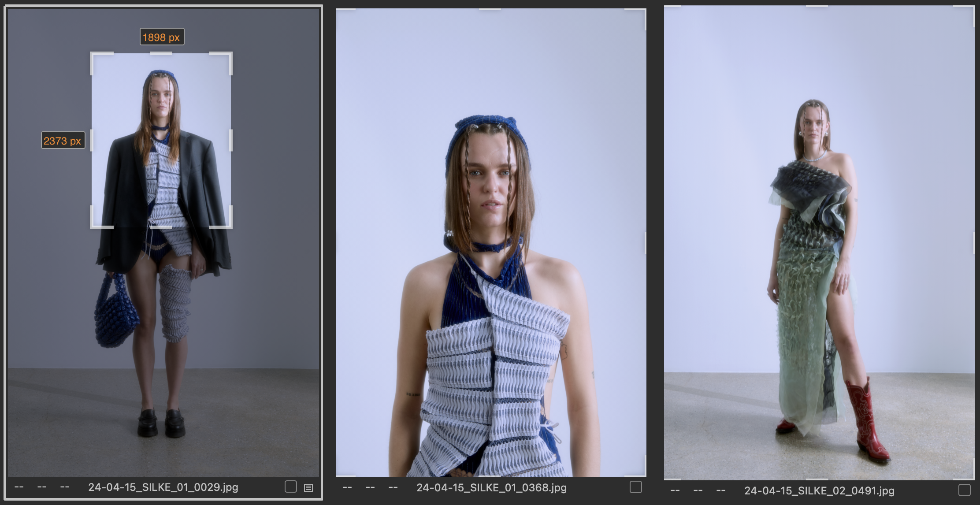This screenshot has width=980, height=505.
Task: Click the first rating placeholder under 0029.jpg
Action: (18, 488)
